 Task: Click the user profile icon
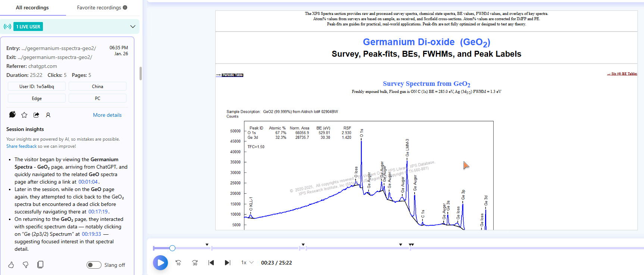[48, 115]
